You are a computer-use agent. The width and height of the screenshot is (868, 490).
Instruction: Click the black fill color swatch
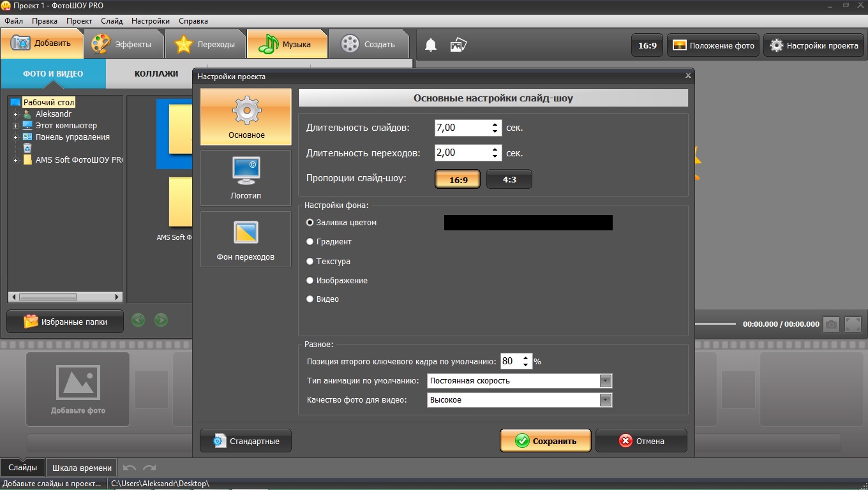(x=528, y=223)
